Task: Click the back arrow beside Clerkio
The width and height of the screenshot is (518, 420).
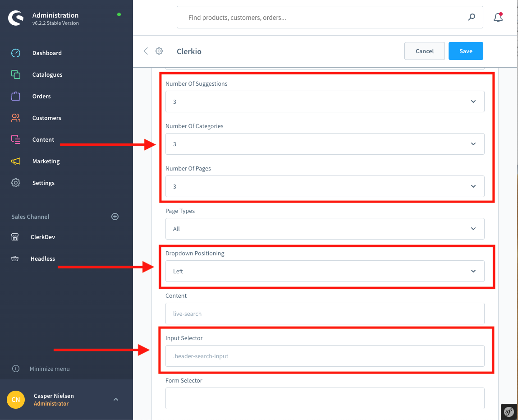Action: click(146, 51)
